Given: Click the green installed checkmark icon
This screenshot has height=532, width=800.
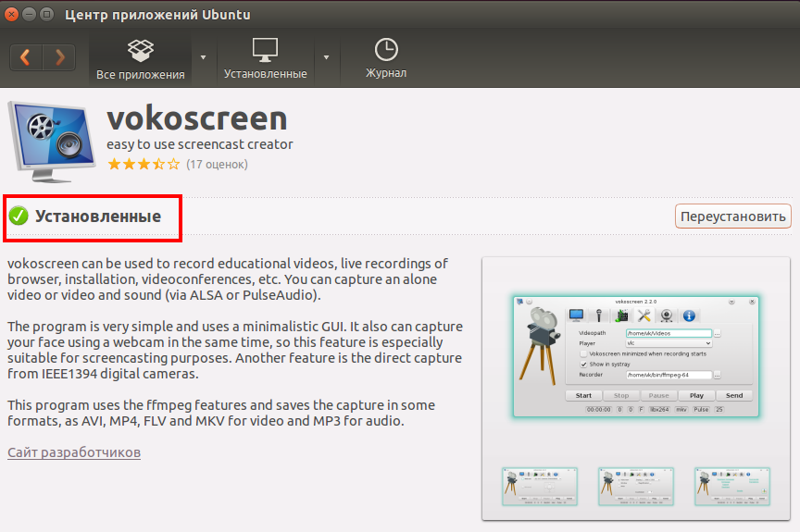Looking at the screenshot, I should click(19, 217).
